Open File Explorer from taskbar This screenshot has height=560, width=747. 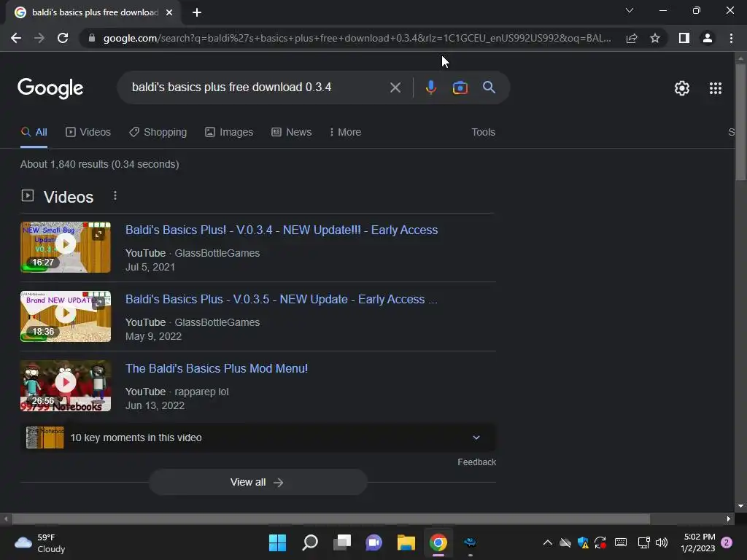pyautogui.click(x=406, y=542)
